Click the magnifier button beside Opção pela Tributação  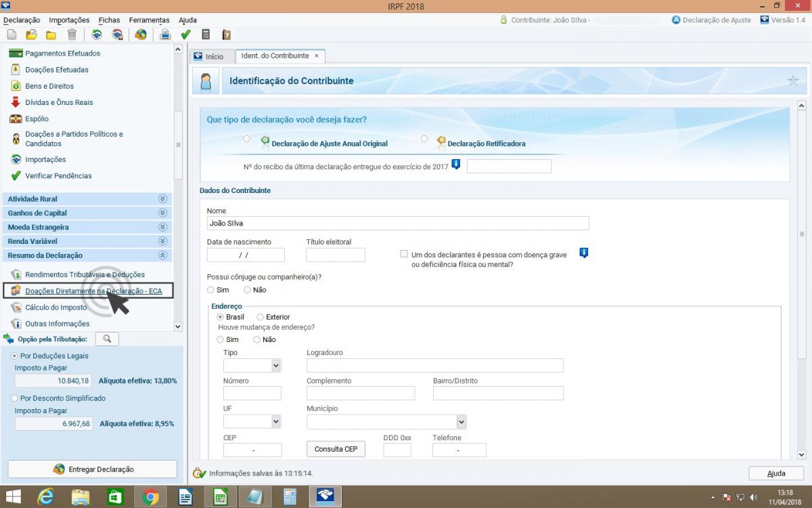(x=107, y=339)
